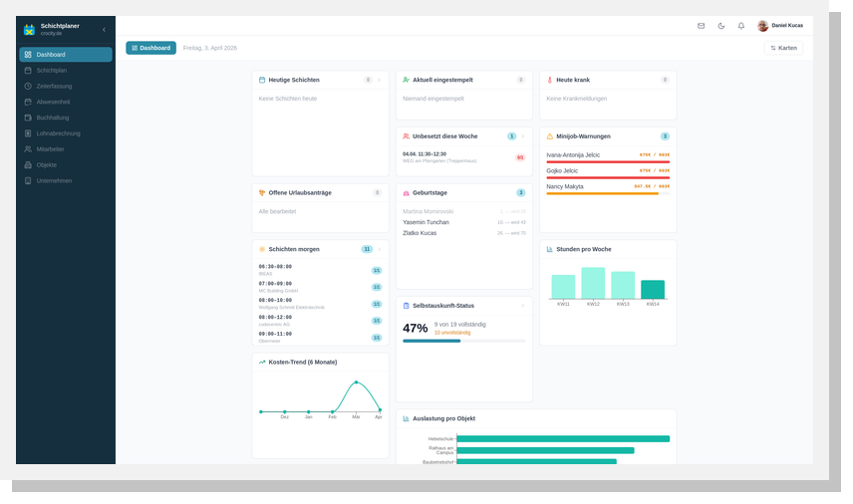
Task: Click the Dashboard grid icon in sidebar
Action: [28, 55]
